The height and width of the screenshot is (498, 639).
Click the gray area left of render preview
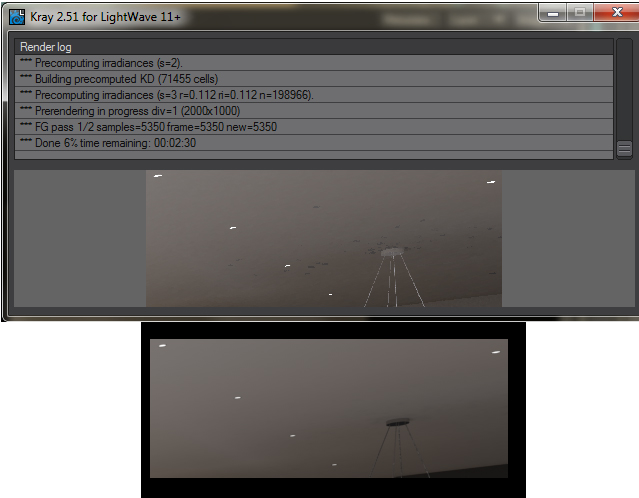[80, 238]
